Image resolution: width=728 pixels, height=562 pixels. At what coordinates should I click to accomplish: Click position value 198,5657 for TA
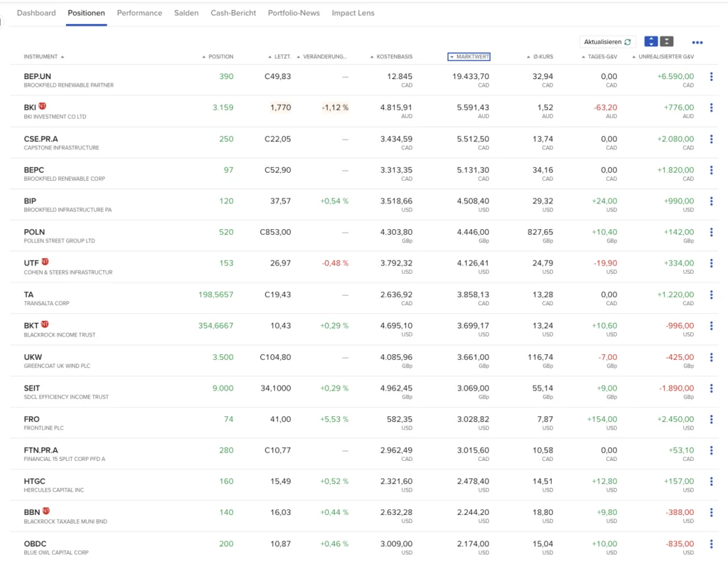(216, 295)
